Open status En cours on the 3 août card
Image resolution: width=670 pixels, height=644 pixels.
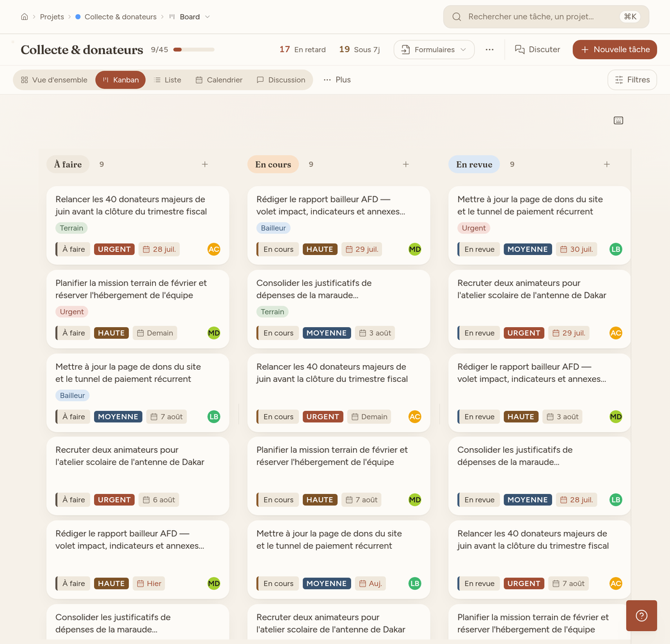(x=278, y=333)
